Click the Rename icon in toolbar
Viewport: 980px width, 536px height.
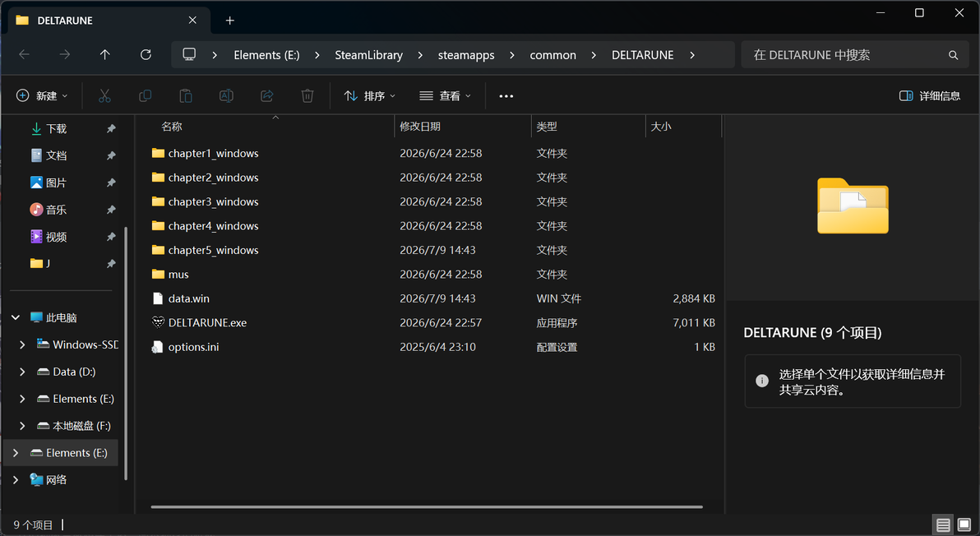tap(226, 95)
